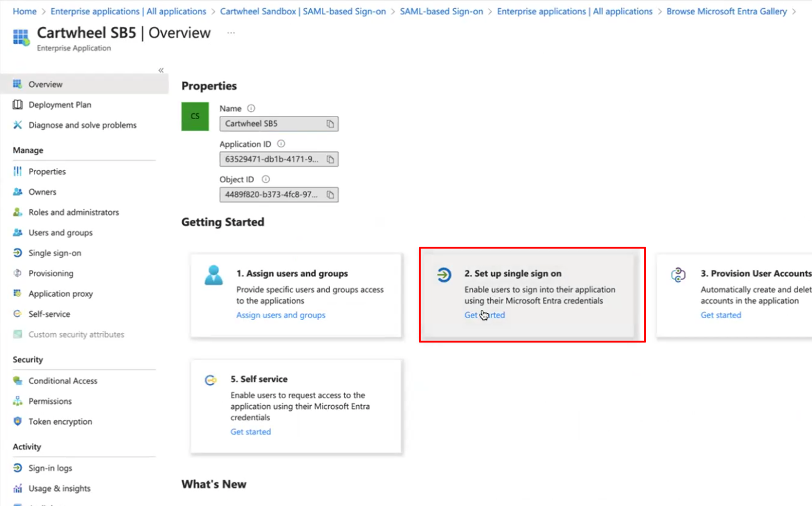The height and width of the screenshot is (506, 812).
Task: Click the Owners people icon
Action: pyautogui.click(x=18, y=192)
